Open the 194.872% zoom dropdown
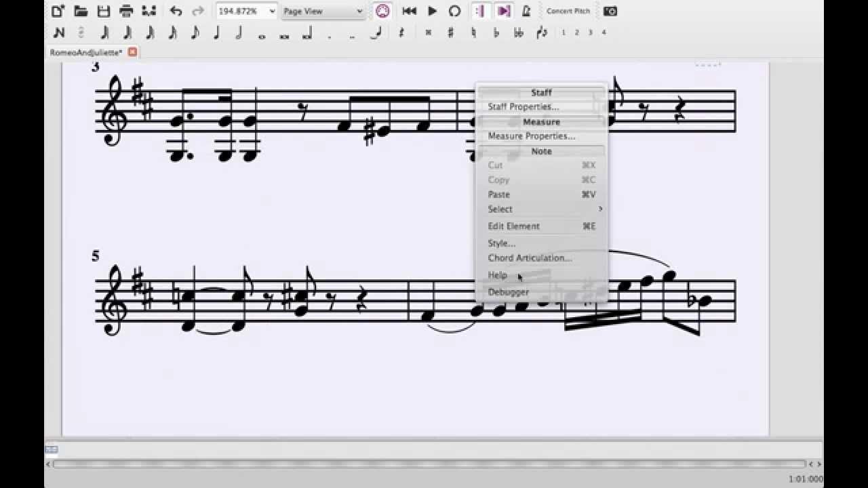Viewport: 868px width, 488px height. pos(247,11)
